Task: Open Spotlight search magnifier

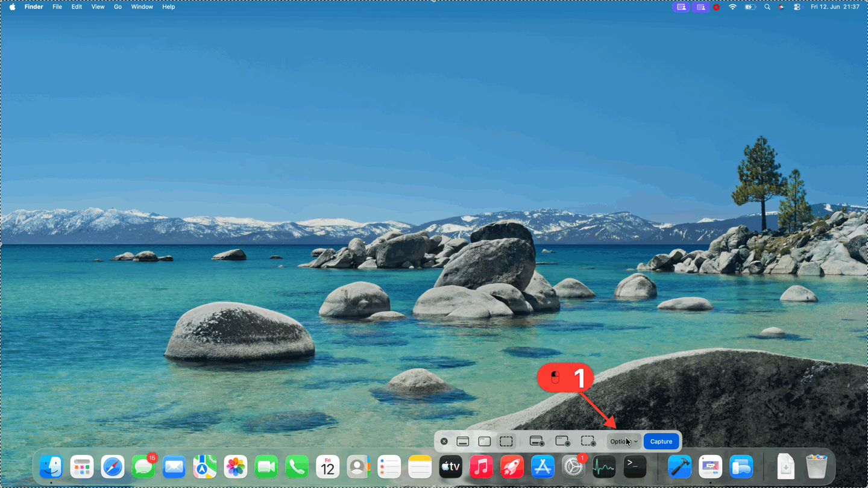Action: (767, 7)
